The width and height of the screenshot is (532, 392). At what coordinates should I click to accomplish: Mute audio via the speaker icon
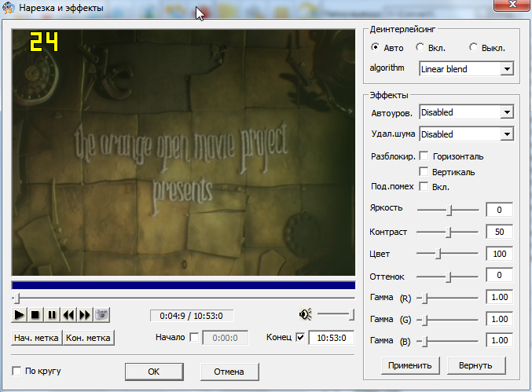[x=306, y=315]
